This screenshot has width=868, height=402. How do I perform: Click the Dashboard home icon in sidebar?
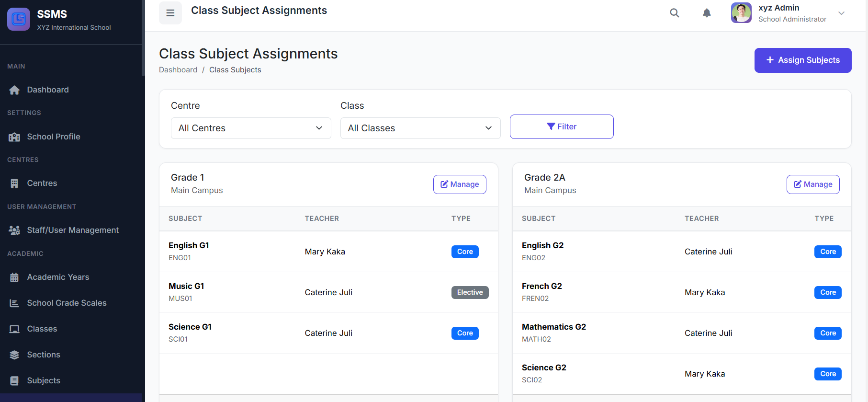14,90
